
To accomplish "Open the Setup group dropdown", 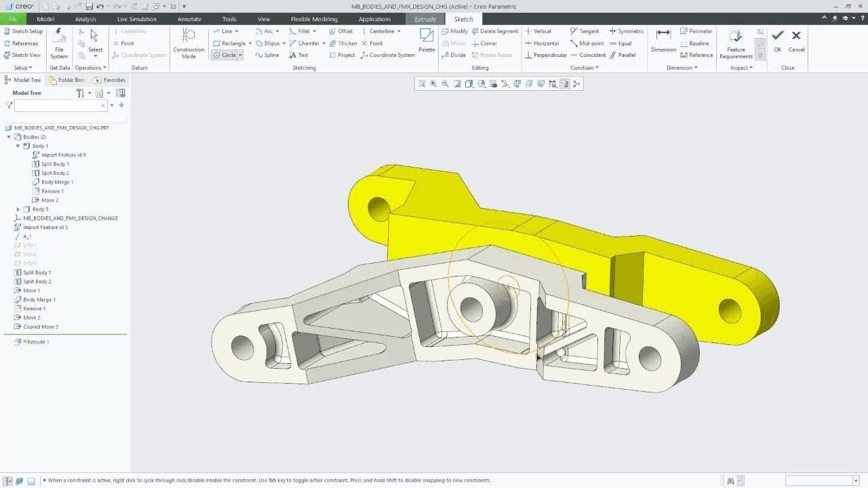I will click(22, 68).
